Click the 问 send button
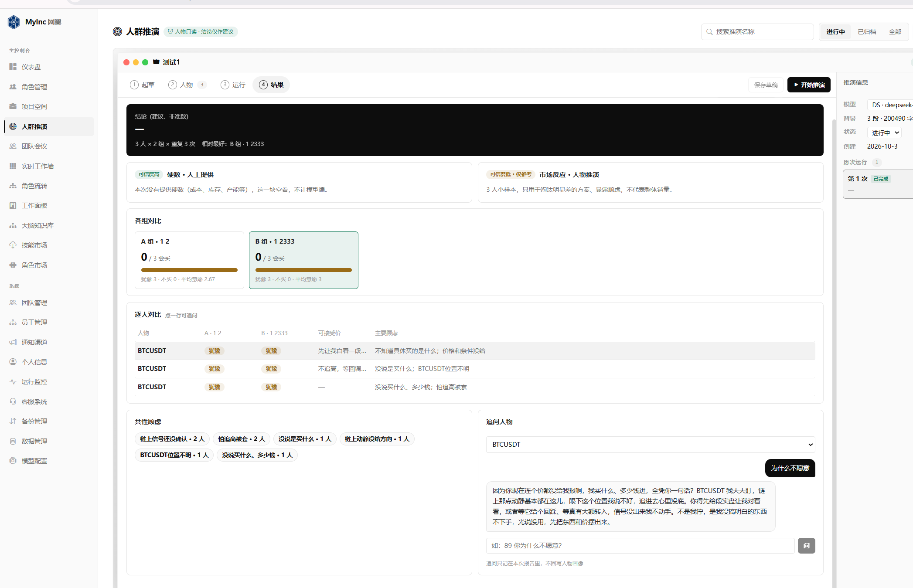The width and height of the screenshot is (913, 588). pyautogui.click(x=807, y=546)
